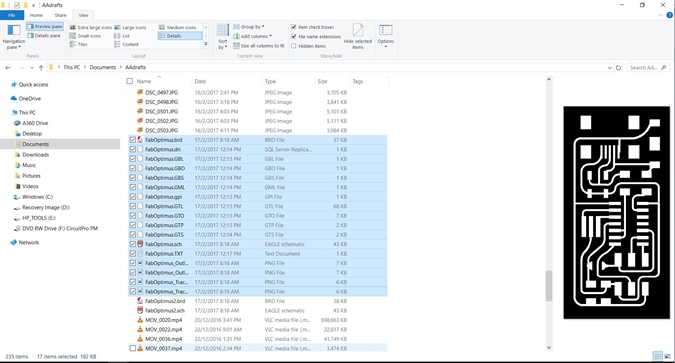
Task: Open recent locations dropdown arrow
Action: point(32,68)
